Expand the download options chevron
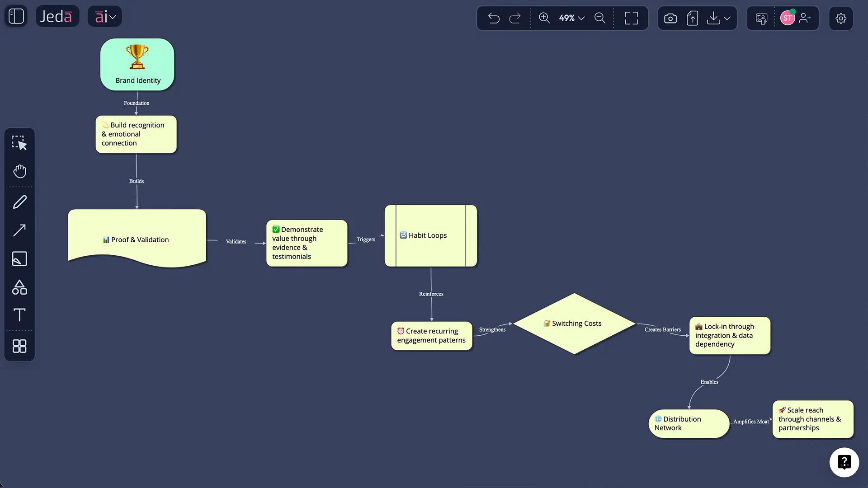 (727, 18)
